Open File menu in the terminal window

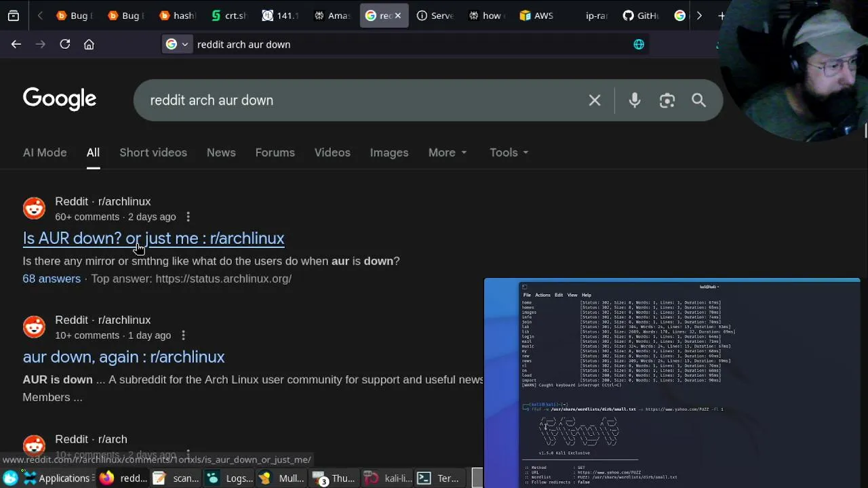(527, 295)
